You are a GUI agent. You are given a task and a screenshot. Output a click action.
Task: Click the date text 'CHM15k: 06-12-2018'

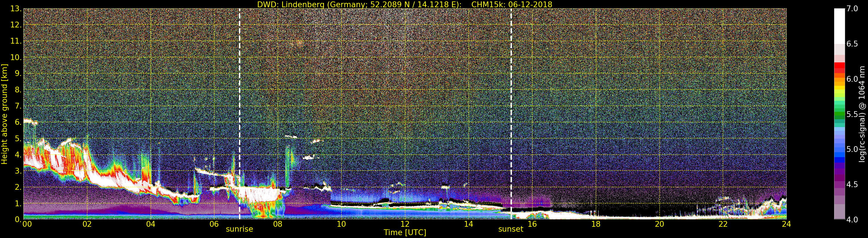coord(512,5)
